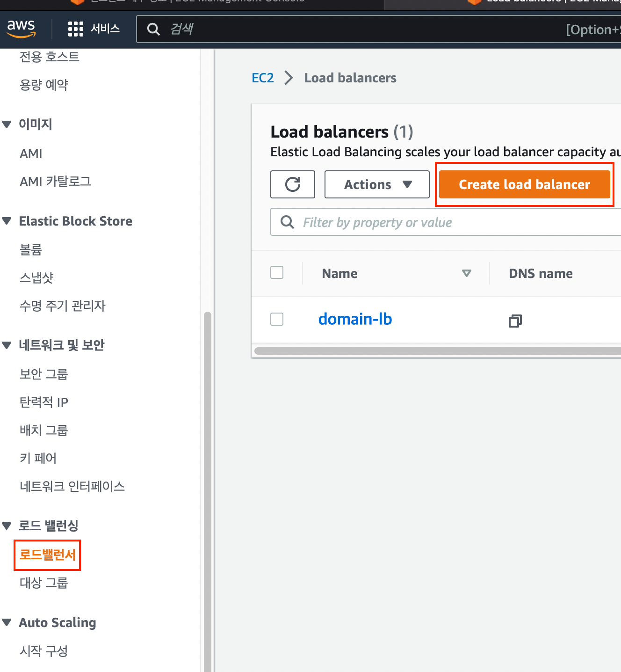Open 전용 호스트 in sidebar
The height and width of the screenshot is (672, 621).
click(50, 57)
